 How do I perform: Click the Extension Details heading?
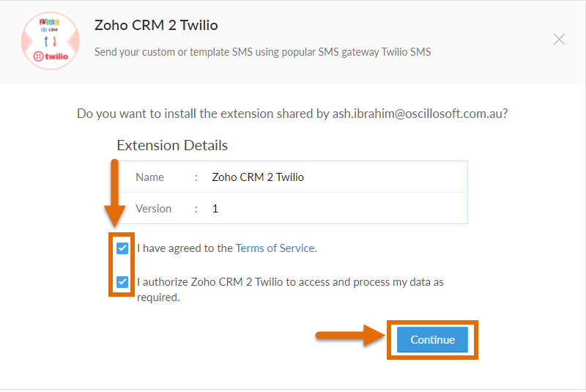tap(172, 145)
